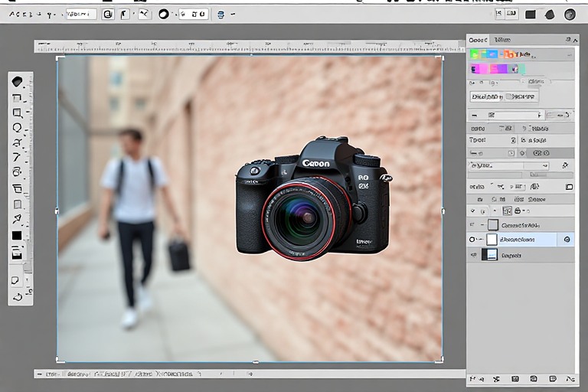Select the black blob tool in the toolbox

click(18, 81)
